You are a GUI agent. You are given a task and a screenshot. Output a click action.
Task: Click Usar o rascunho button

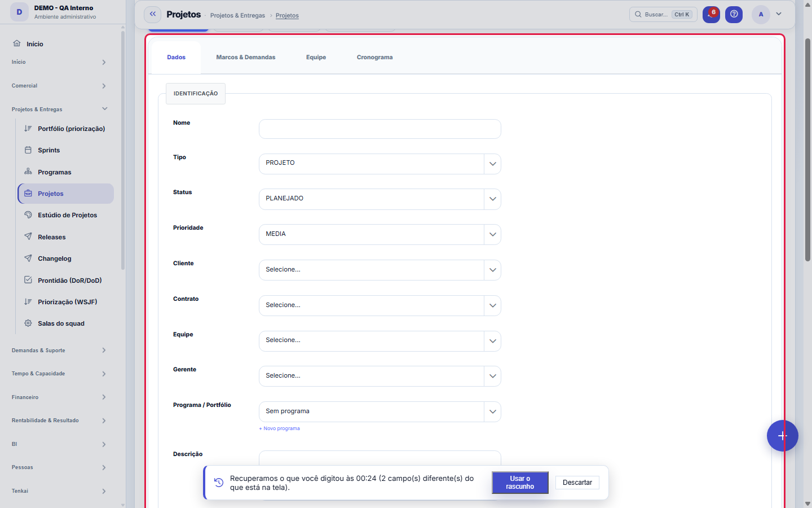click(x=520, y=483)
